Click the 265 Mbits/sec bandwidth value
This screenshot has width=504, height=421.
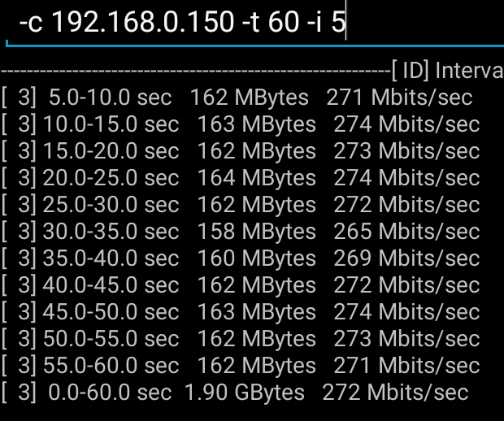click(x=406, y=232)
